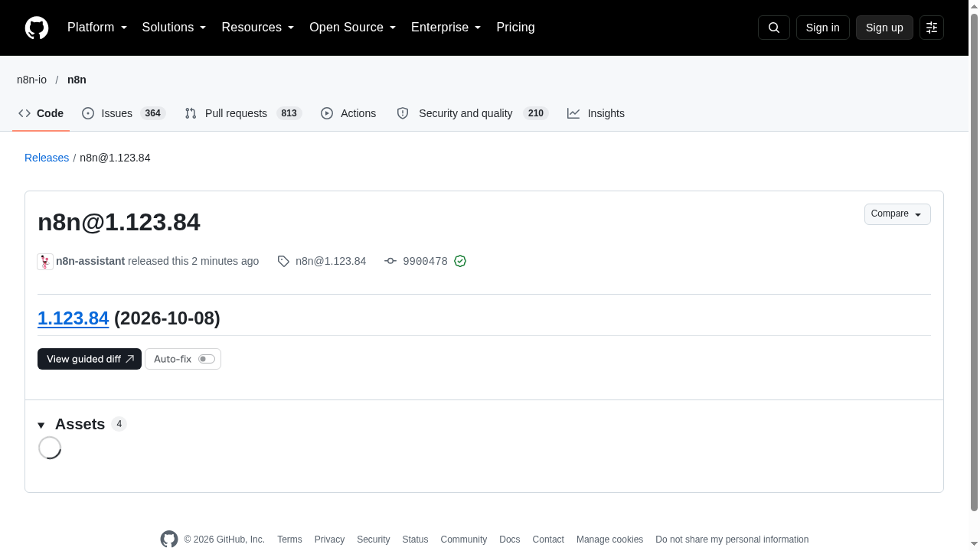Click the tag icon beside n8n@1.123.84

point(283,262)
